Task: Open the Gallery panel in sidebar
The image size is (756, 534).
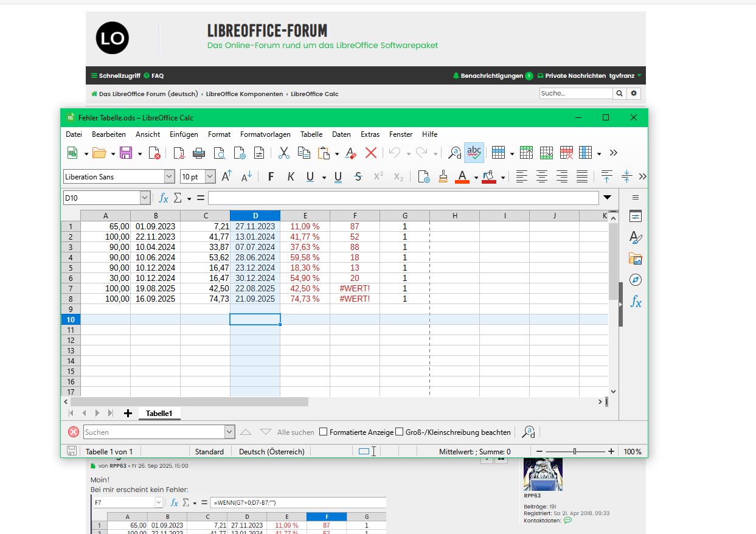Action: coord(636,259)
